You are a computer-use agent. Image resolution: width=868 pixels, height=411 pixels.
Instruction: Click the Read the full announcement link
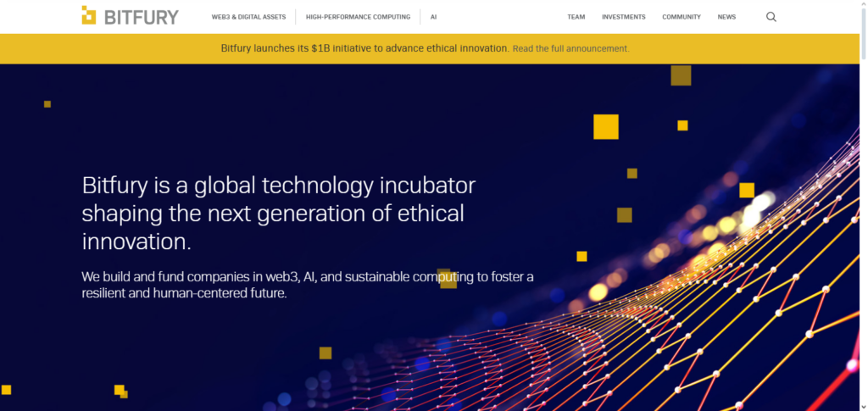[x=570, y=49]
